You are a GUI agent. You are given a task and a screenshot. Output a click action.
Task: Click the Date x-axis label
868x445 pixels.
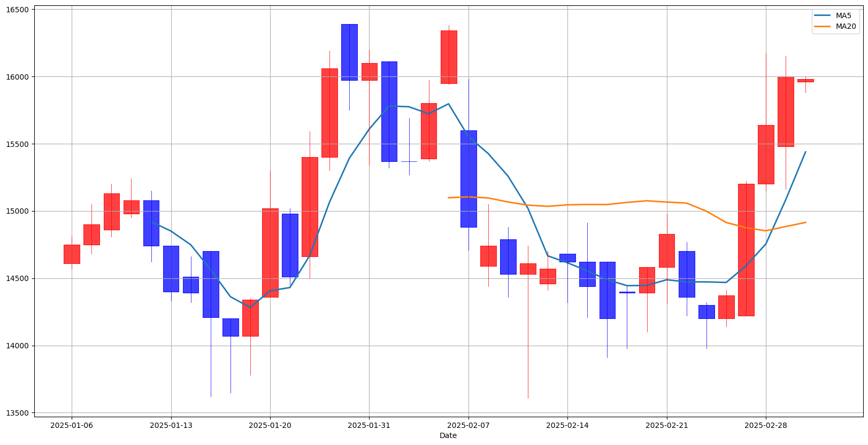tap(448, 436)
